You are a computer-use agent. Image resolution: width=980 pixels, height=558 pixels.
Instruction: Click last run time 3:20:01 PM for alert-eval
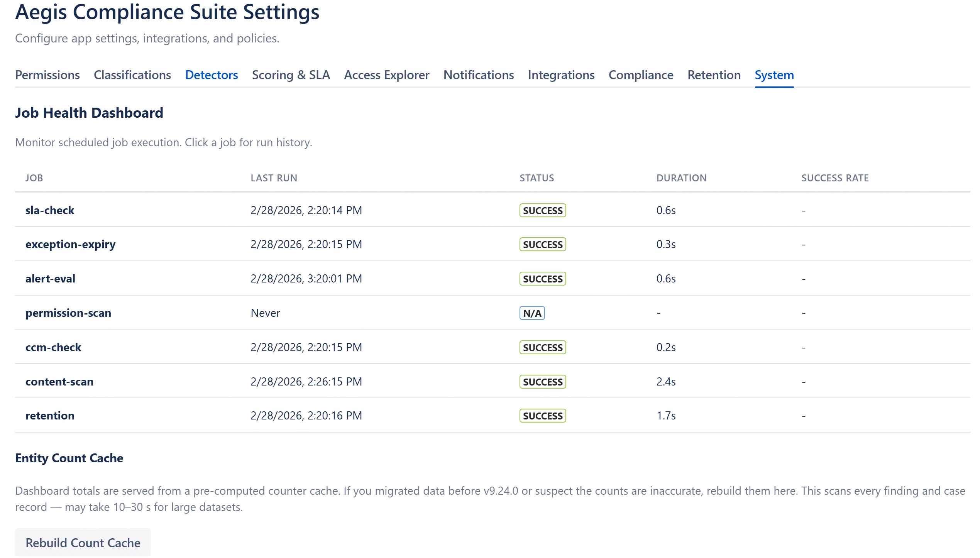(306, 278)
